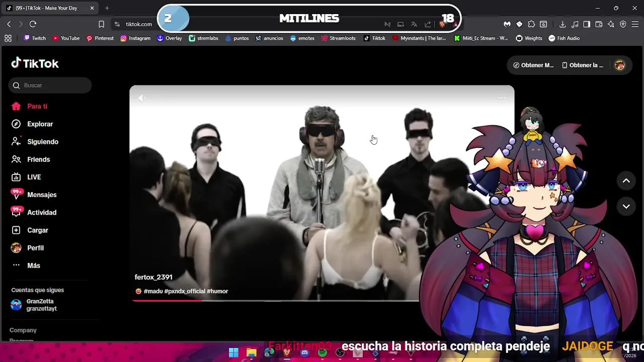Open the Brave wallet icon

coord(599,24)
